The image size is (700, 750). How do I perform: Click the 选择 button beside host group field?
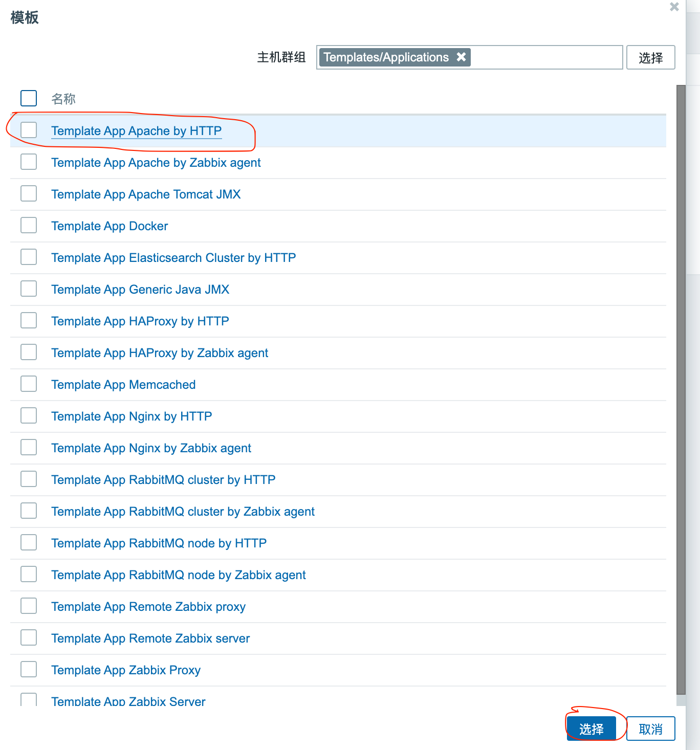pyautogui.click(x=650, y=57)
